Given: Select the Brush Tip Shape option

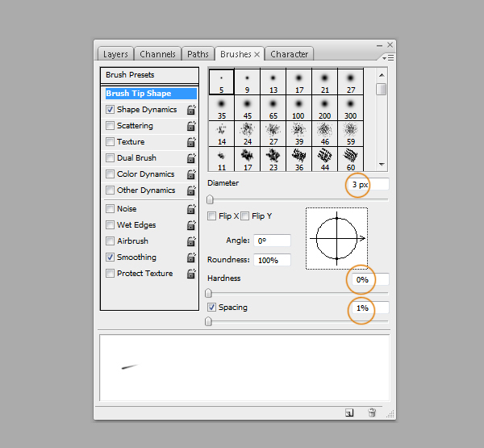Looking at the screenshot, I should point(149,94).
